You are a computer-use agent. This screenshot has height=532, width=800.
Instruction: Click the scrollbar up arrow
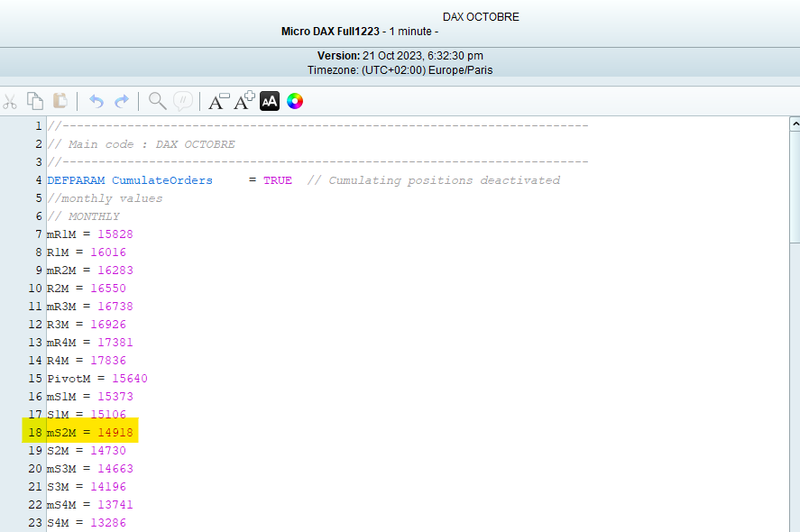pyautogui.click(x=795, y=124)
